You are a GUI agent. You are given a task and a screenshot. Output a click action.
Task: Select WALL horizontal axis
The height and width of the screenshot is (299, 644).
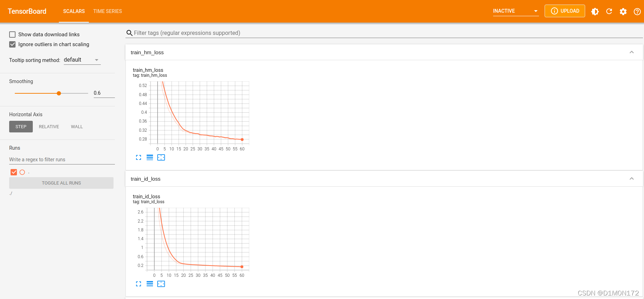coord(77,127)
